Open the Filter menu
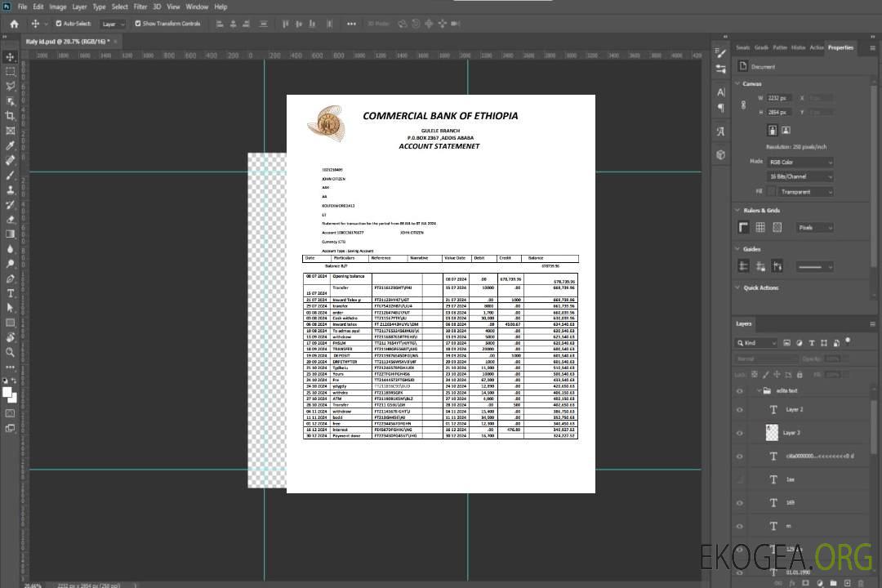882x588 pixels. pos(140,7)
